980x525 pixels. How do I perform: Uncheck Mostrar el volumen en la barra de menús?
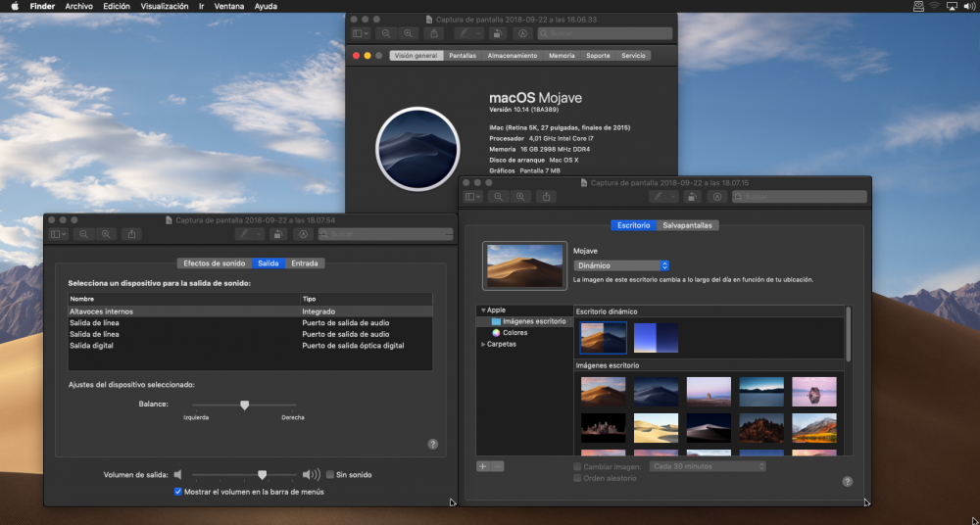tap(178, 492)
